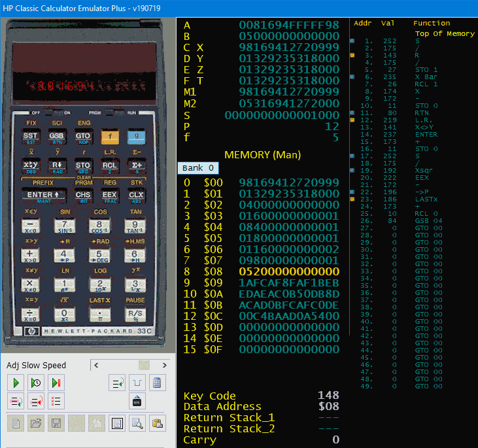Click the slow speed right arrow
This screenshot has width=478, height=448.
click(165, 365)
